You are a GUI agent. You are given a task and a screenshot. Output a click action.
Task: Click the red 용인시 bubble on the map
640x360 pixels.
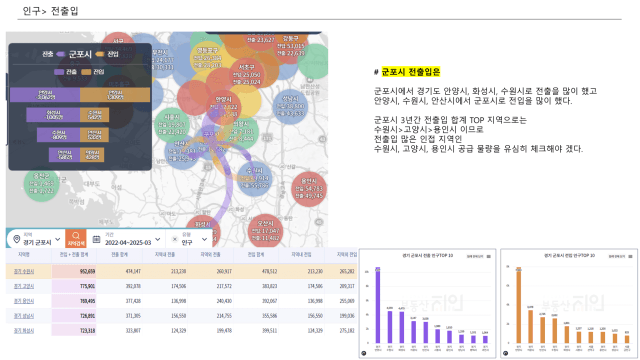pos(309,189)
